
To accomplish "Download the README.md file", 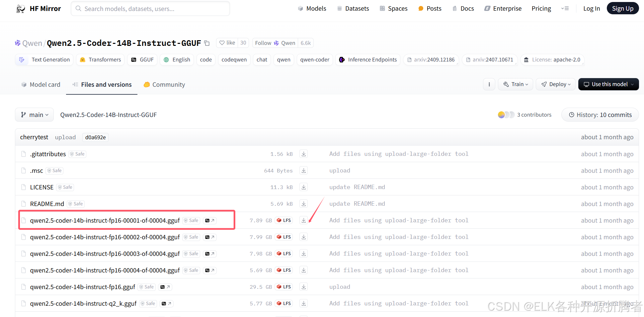I will pyautogui.click(x=303, y=204).
